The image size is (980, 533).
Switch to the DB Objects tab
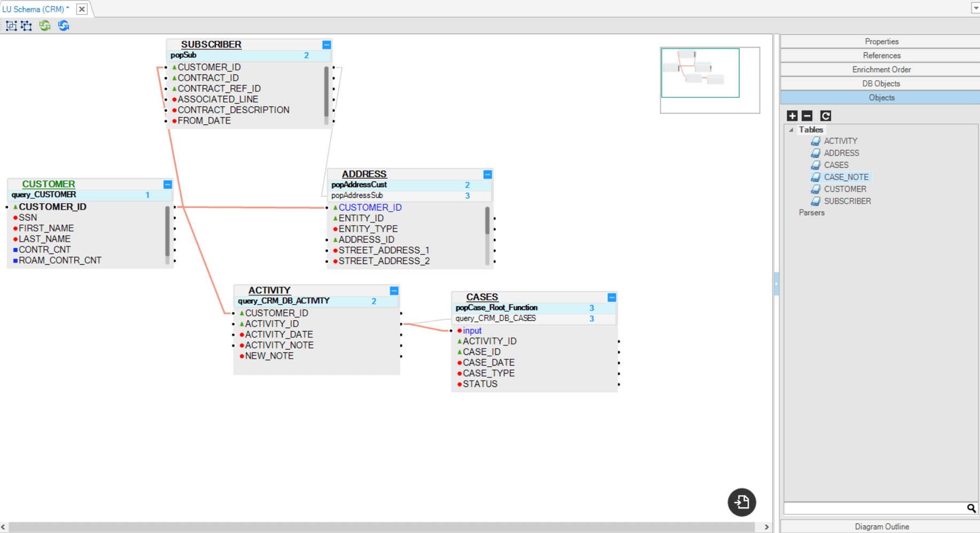click(881, 83)
